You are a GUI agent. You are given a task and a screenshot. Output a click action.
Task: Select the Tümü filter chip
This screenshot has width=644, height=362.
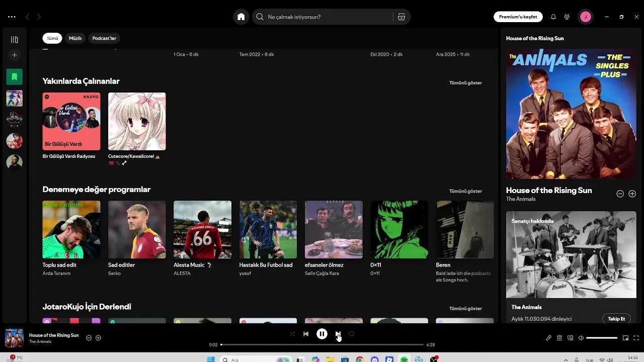click(52, 38)
